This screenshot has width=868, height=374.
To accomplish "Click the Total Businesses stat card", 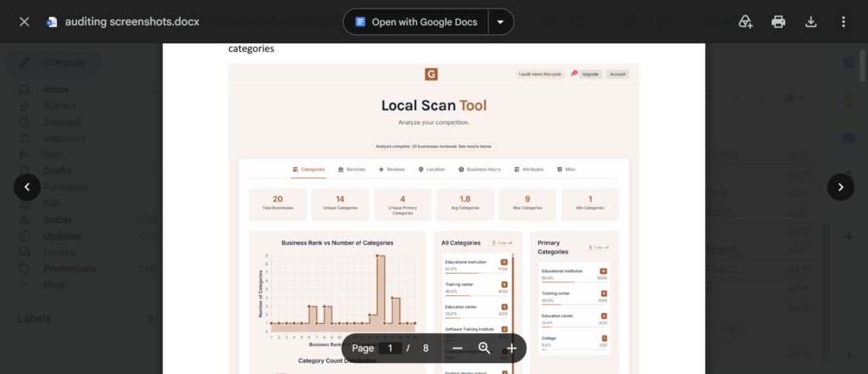I will tap(278, 204).
